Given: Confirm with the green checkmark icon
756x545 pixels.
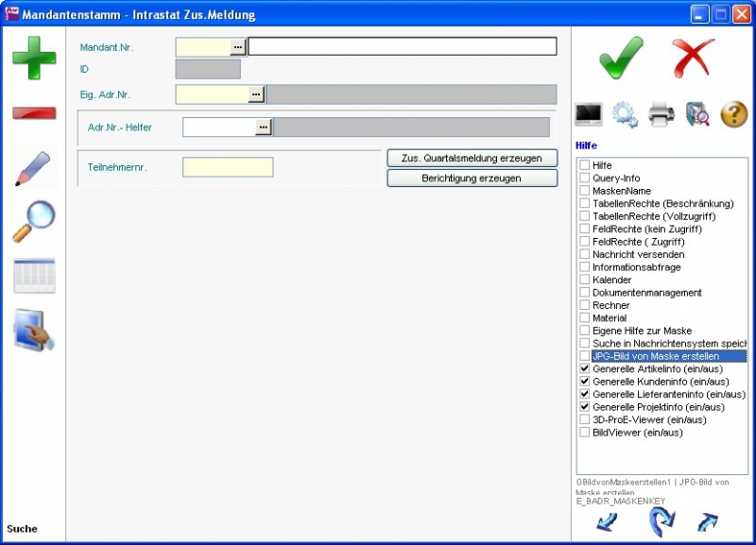Looking at the screenshot, I should click(x=621, y=58).
